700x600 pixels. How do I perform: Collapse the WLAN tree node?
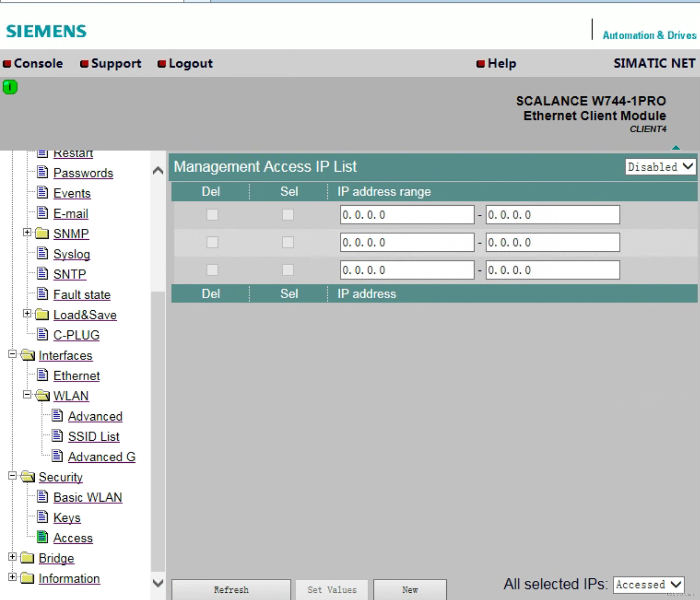pyautogui.click(x=27, y=394)
